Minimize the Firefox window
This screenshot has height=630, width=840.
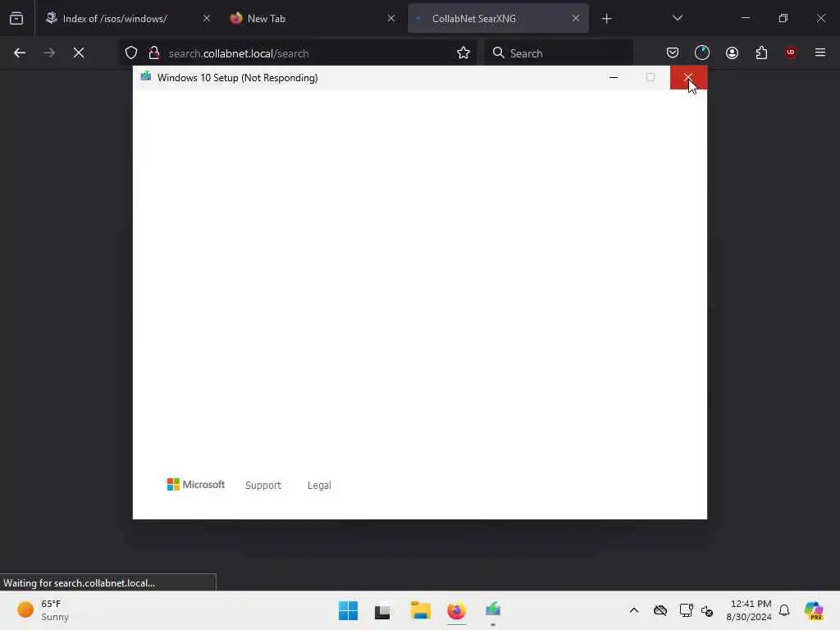pyautogui.click(x=745, y=18)
